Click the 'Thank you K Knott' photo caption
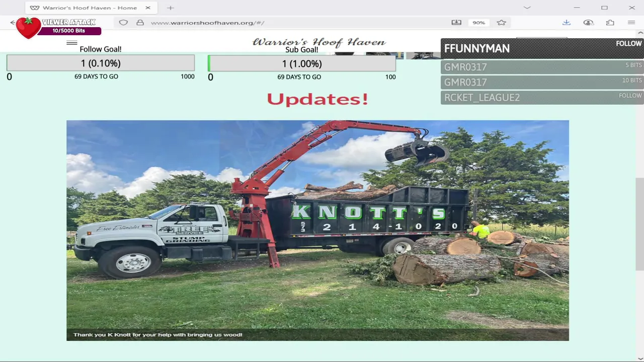 [158, 335]
